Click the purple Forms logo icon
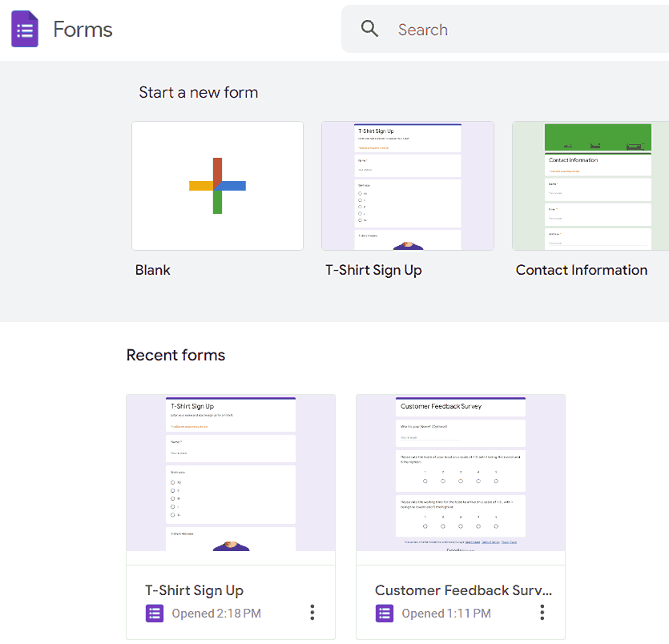Image resolution: width=669 pixels, height=644 pixels. pyautogui.click(x=25, y=29)
